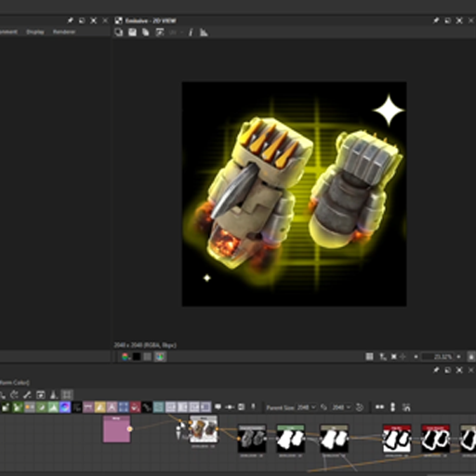Click the dot node icon after comment bubble

tap(230, 407)
